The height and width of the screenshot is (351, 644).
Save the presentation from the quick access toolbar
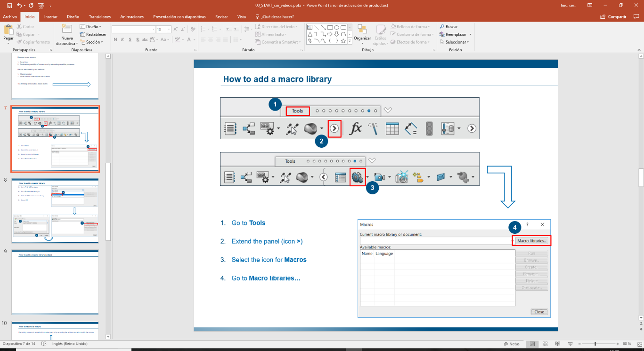point(9,5)
